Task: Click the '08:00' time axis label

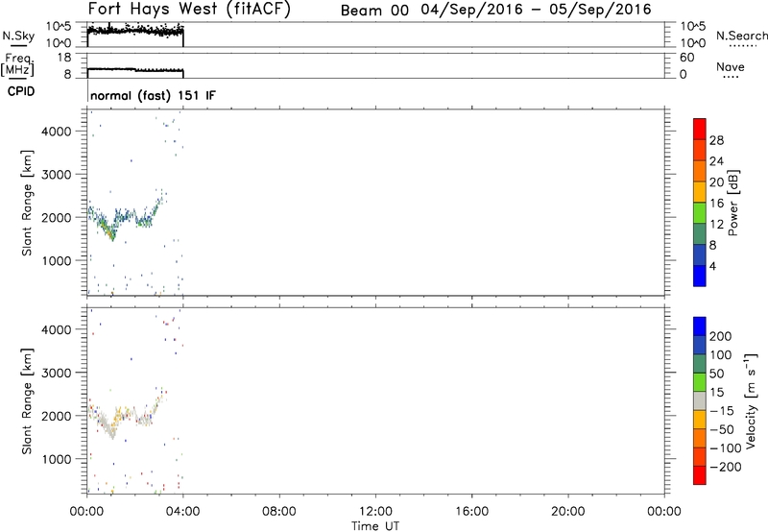Action: 279,512
